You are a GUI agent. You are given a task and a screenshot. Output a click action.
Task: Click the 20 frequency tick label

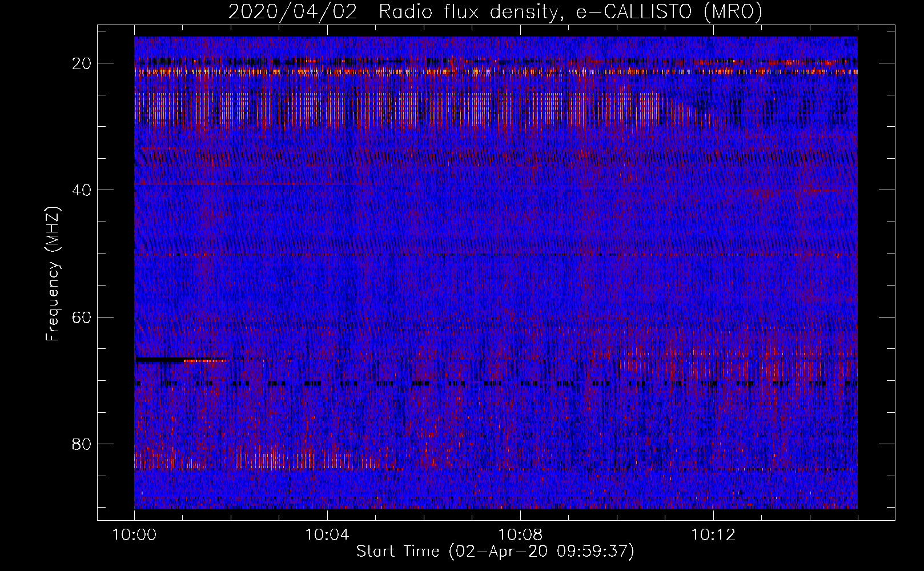(x=82, y=63)
